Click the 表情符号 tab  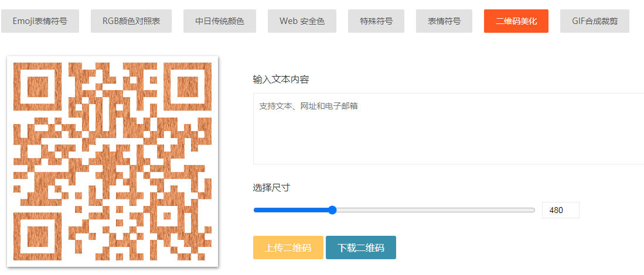click(x=444, y=21)
